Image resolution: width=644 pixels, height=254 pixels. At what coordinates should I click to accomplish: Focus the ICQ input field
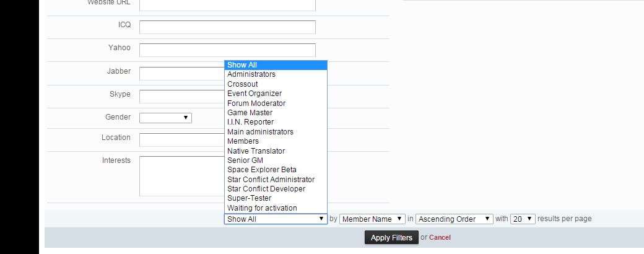(227, 27)
